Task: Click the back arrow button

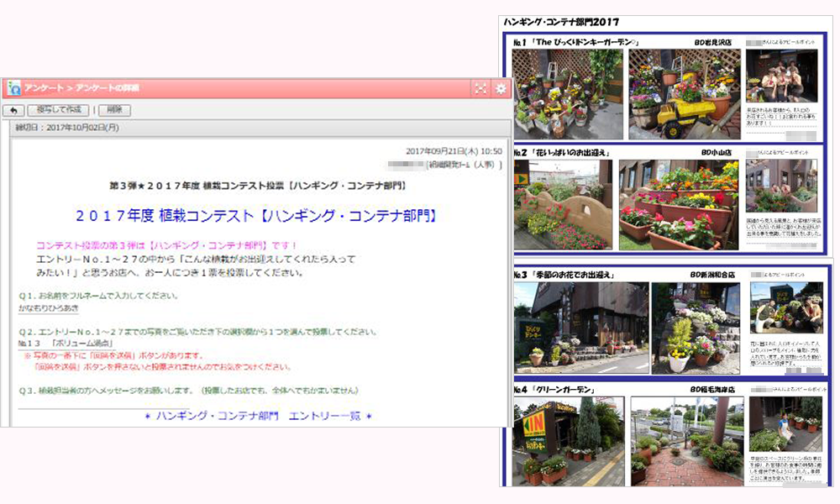Action: click(13, 110)
